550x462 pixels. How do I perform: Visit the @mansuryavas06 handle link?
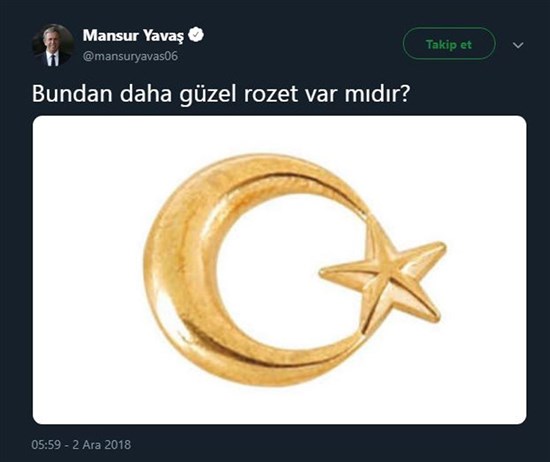pyautogui.click(x=130, y=56)
